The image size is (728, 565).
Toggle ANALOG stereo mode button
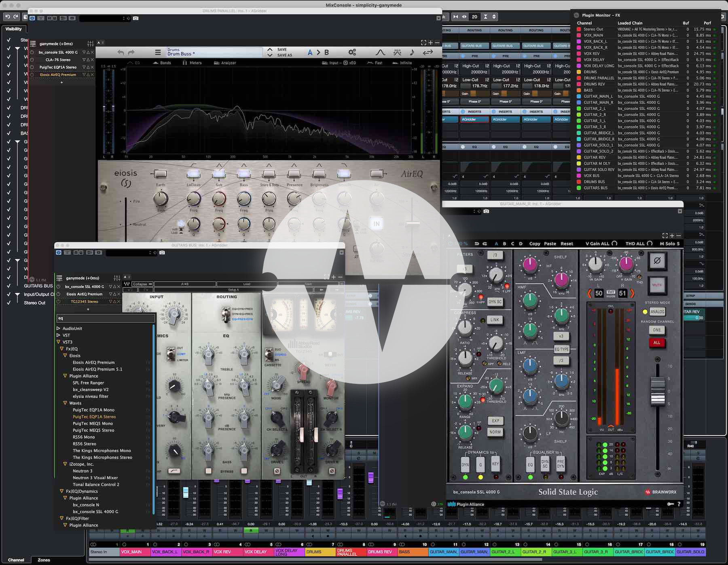tap(657, 311)
